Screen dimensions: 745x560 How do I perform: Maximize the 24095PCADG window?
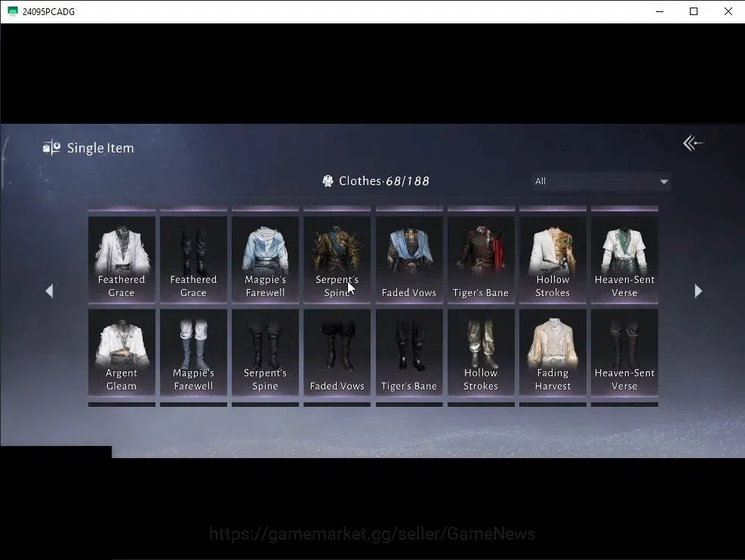694,11
